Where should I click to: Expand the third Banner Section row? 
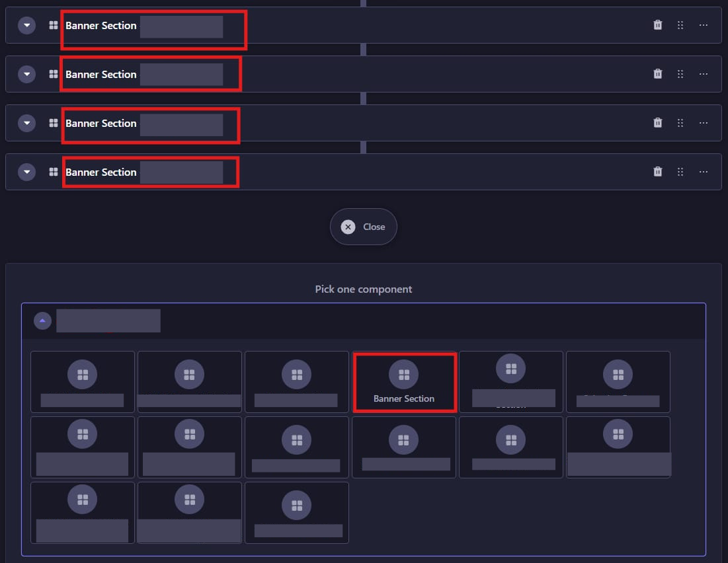[27, 123]
